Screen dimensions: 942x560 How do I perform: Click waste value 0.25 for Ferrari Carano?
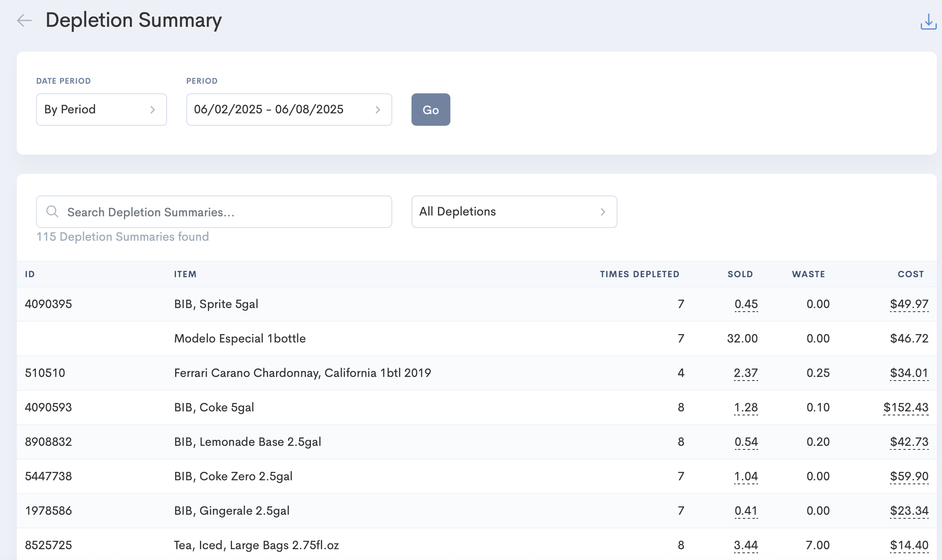[818, 373]
